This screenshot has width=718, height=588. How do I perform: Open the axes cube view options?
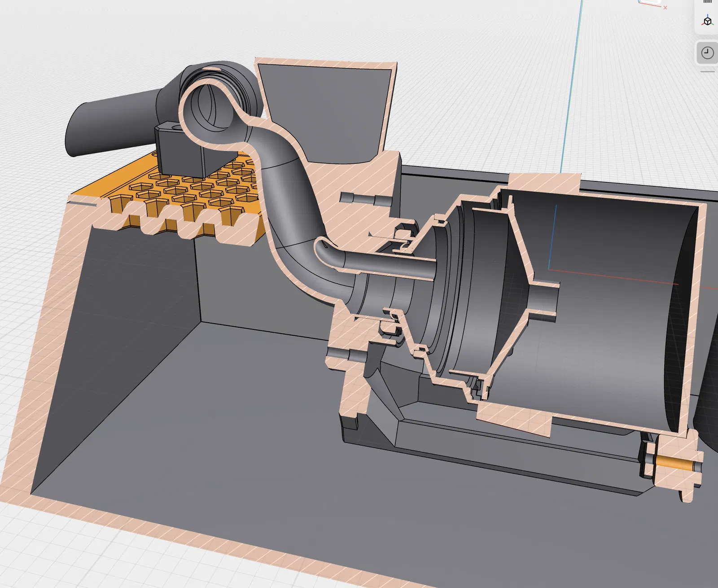coord(708,21)
